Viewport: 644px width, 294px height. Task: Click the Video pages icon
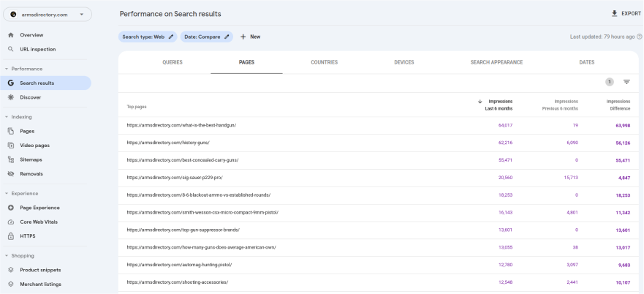coord(11,146)
